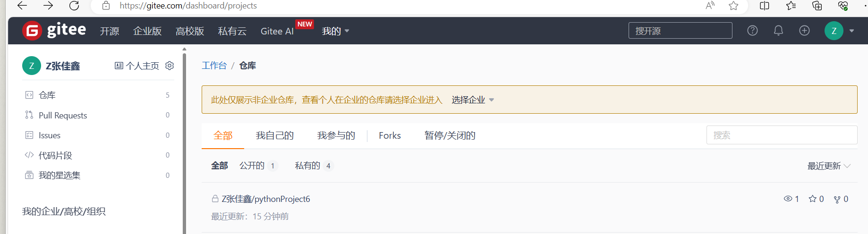Image resolution: width=868 pixels, height=234 pixels.
Task: Open profile settings gear icon
Action: 170,66
